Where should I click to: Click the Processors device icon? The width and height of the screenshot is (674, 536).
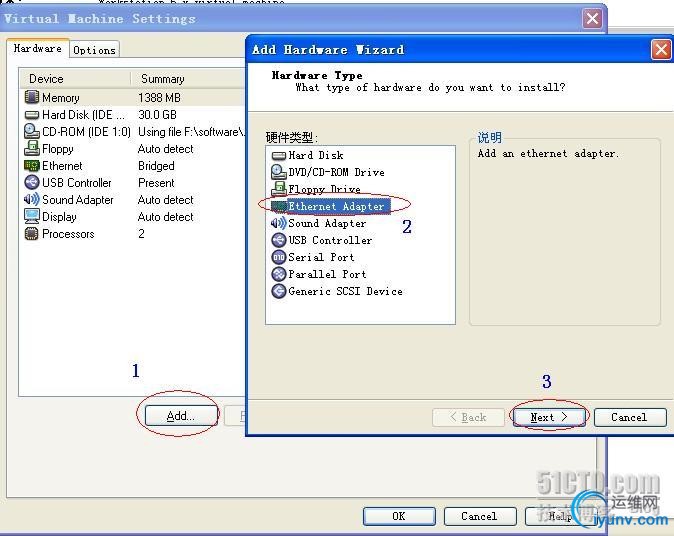[x=32, y=233]
